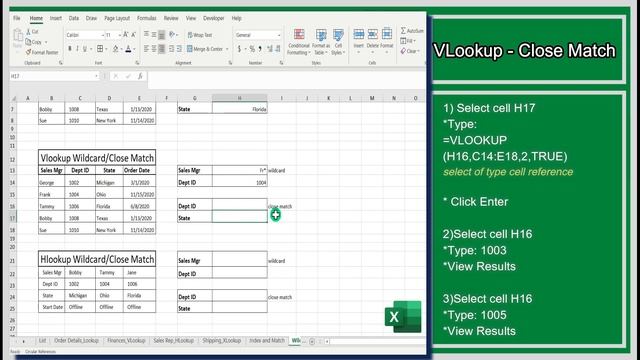This screenshot has width=640, height=360.
Task: Click the AutoSum icon
Action: [x=403, y=31]
